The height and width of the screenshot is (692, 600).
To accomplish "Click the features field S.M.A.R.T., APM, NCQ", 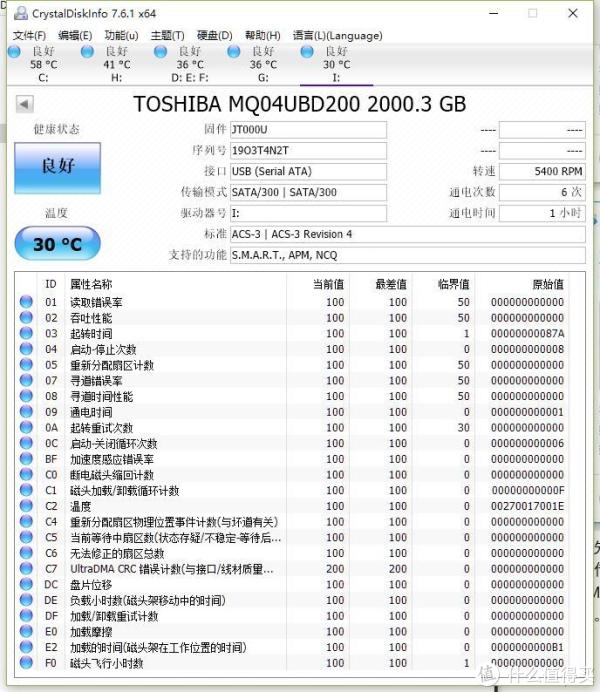I will point(408,255).
